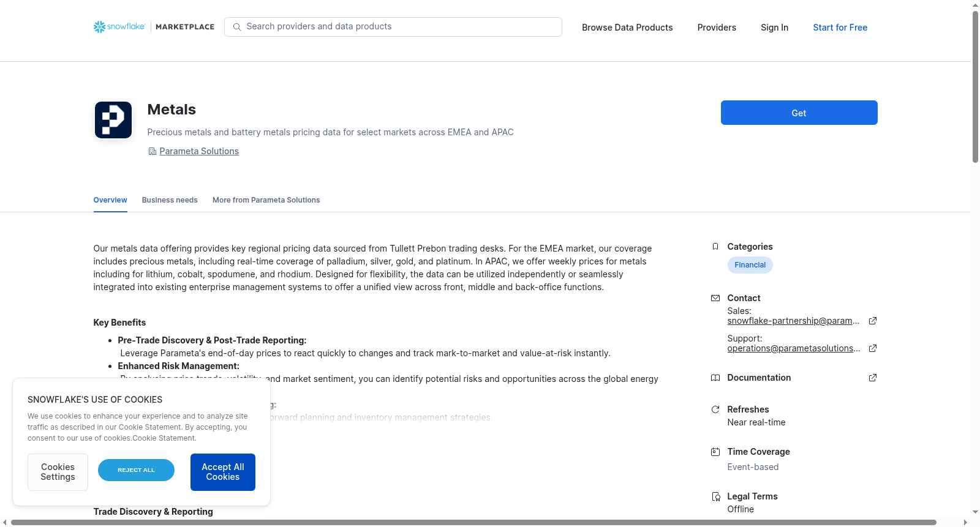980x527 pixels.
Task: Click the Snowflake logo
Action: pyautogui.click(x=119, y=27)
